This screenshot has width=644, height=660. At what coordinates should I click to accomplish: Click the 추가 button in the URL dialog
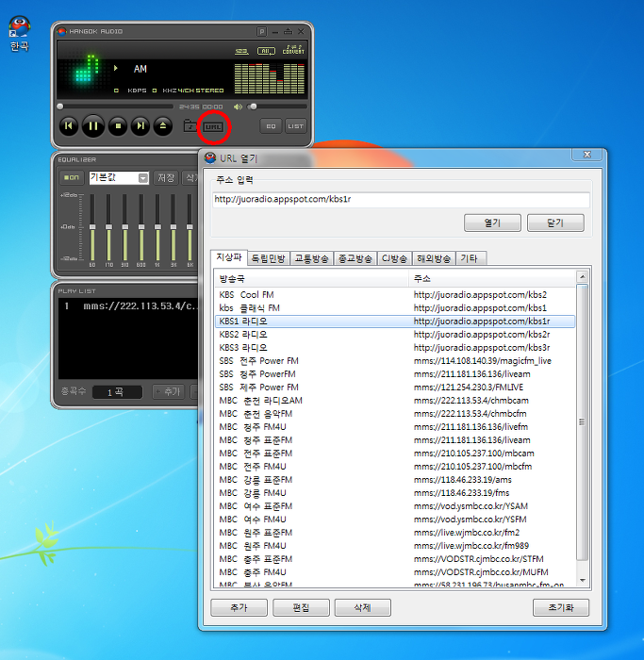coord(239,607)
